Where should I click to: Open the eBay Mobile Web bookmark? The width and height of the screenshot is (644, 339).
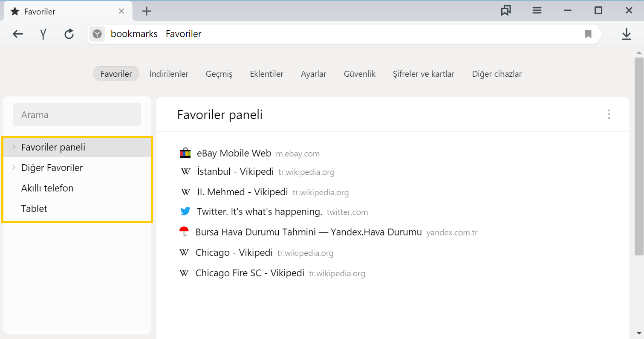pyautogui.click(x=234, y=153)
